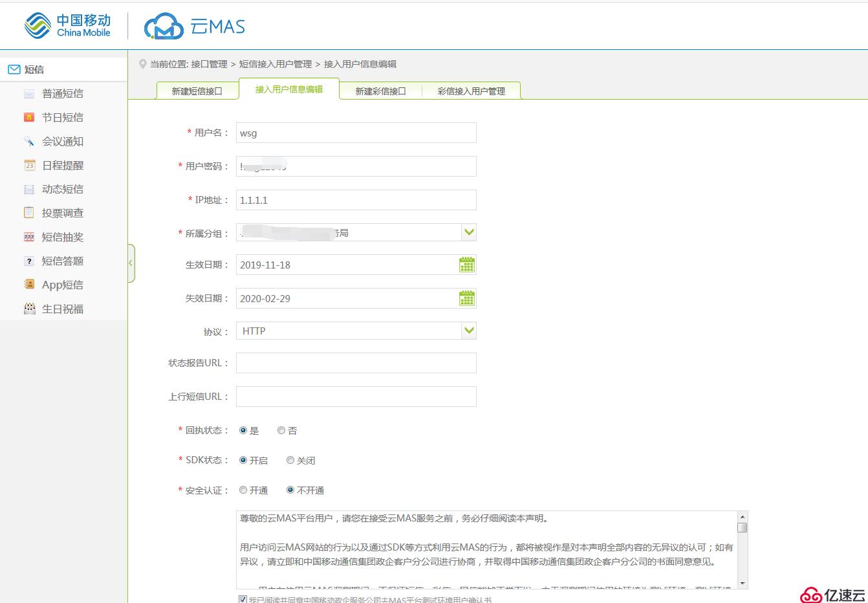The image size is (868, 603).
Task: Click the statement box scrollbar thumb
Action: click(x=743, y=527)
